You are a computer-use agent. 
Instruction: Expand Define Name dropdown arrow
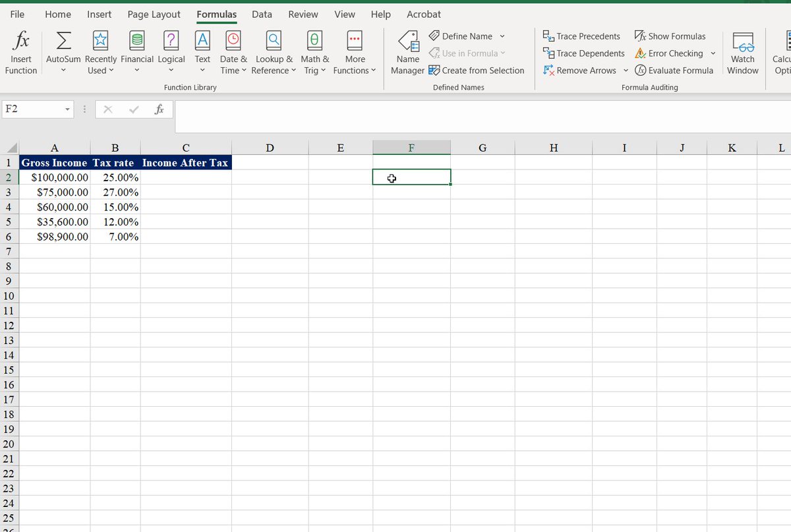tap(502, 36)
